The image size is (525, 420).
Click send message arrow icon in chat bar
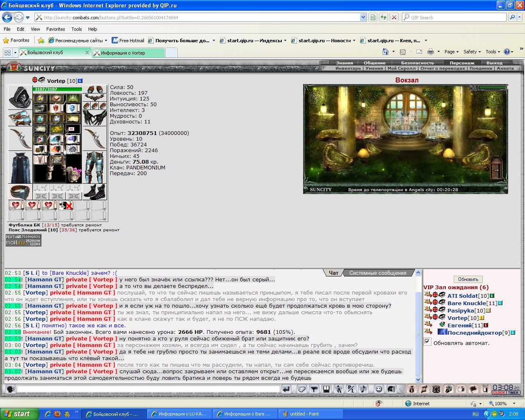coord(286,389)
